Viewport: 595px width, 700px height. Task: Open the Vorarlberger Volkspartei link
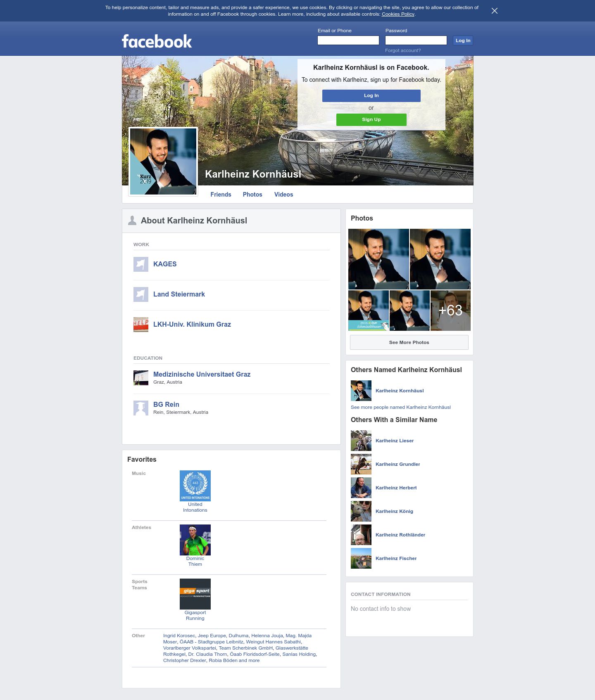190,648
